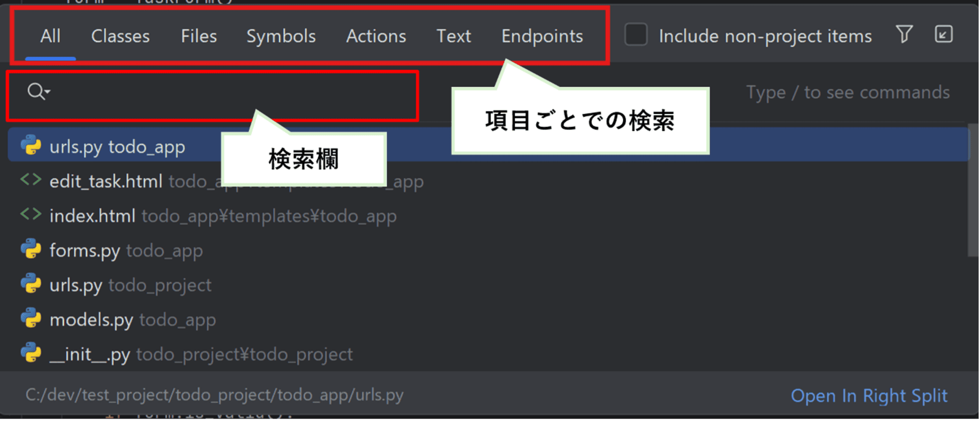Focus the search input field
Image resolution: width=980 pixels, height=421 pixels.
(x=231, y=92)
